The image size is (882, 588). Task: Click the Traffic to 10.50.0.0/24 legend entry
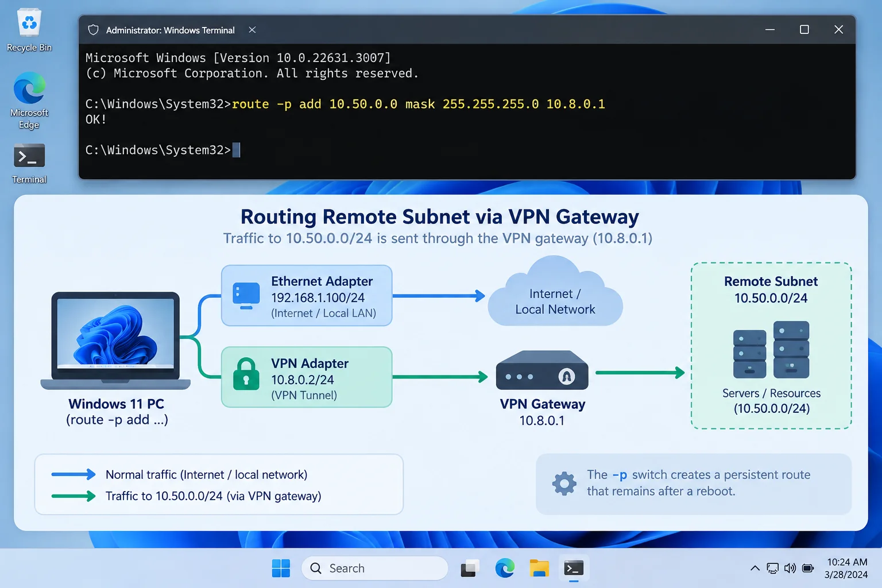(x=186, y=496)
